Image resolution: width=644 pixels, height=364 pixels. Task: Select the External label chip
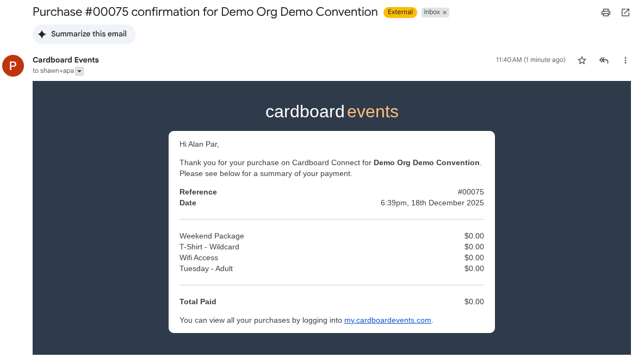point(400,12)
